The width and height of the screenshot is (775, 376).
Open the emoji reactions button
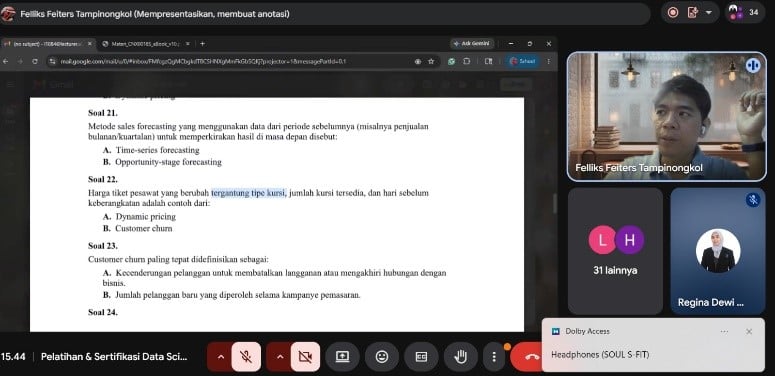click(382, 357)
